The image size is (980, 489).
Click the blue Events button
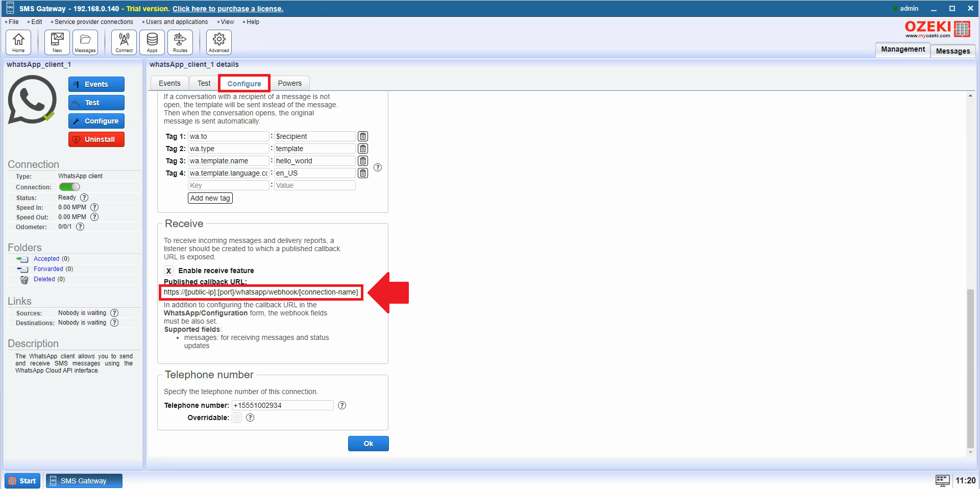coord(96,84)
